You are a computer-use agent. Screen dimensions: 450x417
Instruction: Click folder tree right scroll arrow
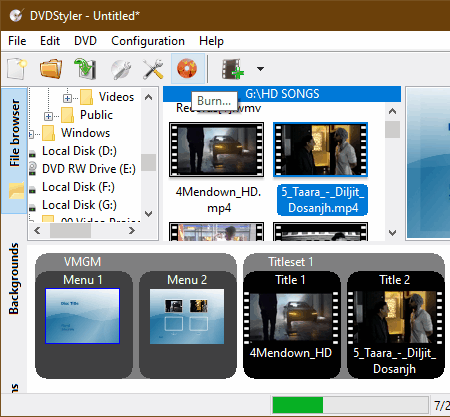tap(132, 230)
